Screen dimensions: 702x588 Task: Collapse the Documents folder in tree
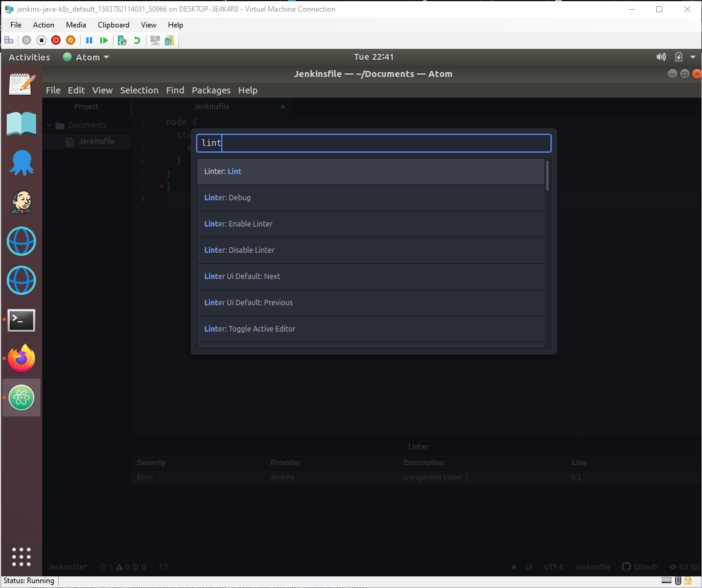(x=49, y=125)
